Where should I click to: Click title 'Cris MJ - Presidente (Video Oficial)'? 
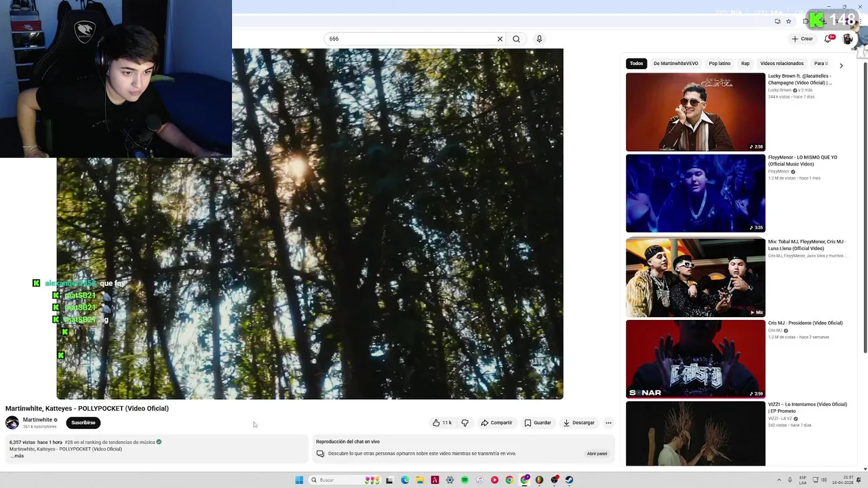pos(805,323)
